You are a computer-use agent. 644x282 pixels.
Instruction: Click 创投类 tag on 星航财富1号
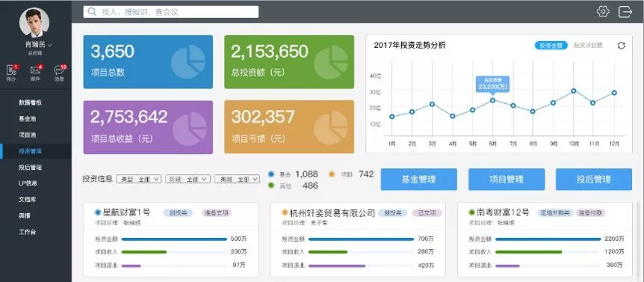click(178, 213)
